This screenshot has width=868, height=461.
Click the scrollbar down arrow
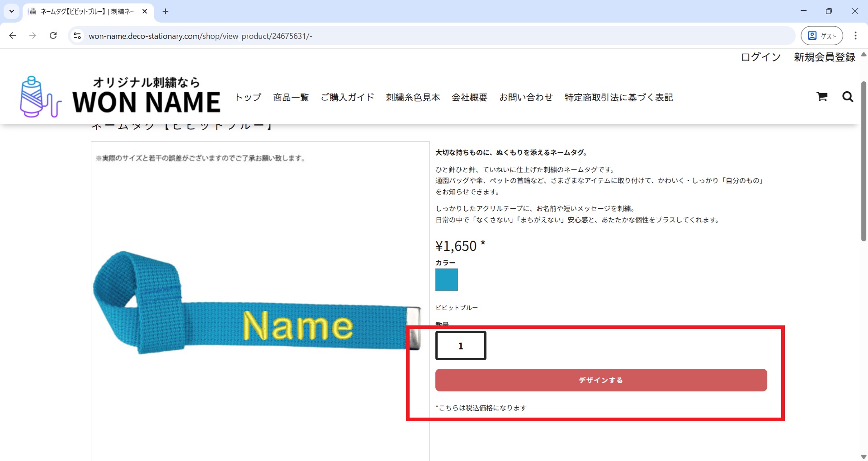[x=863, y=456]
